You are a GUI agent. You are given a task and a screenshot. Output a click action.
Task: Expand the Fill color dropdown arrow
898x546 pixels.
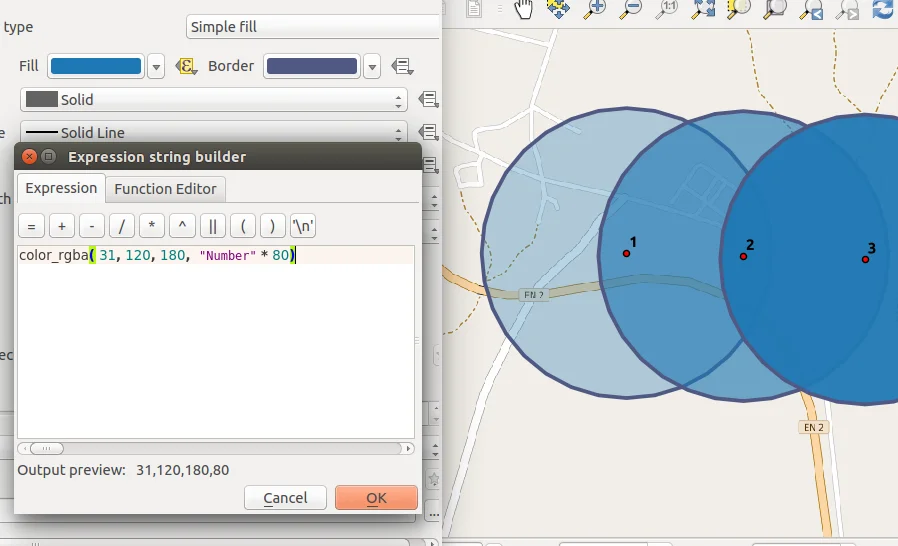[x=156, y=67]
